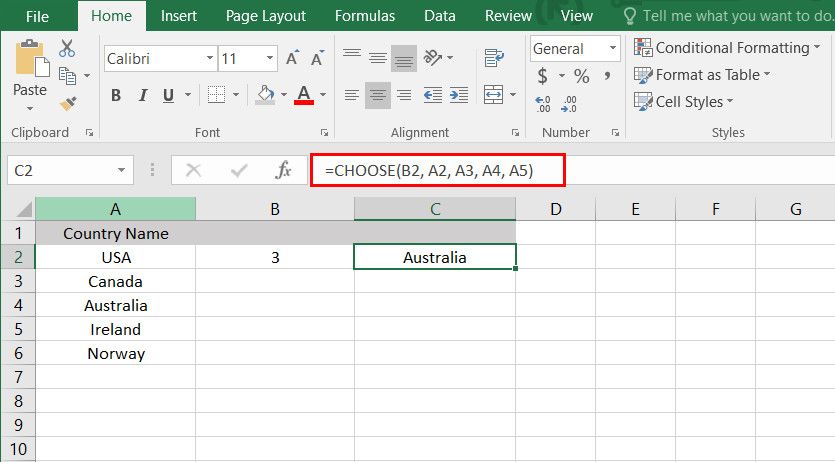Click the Orientation text angle icon

pos(432,57)
